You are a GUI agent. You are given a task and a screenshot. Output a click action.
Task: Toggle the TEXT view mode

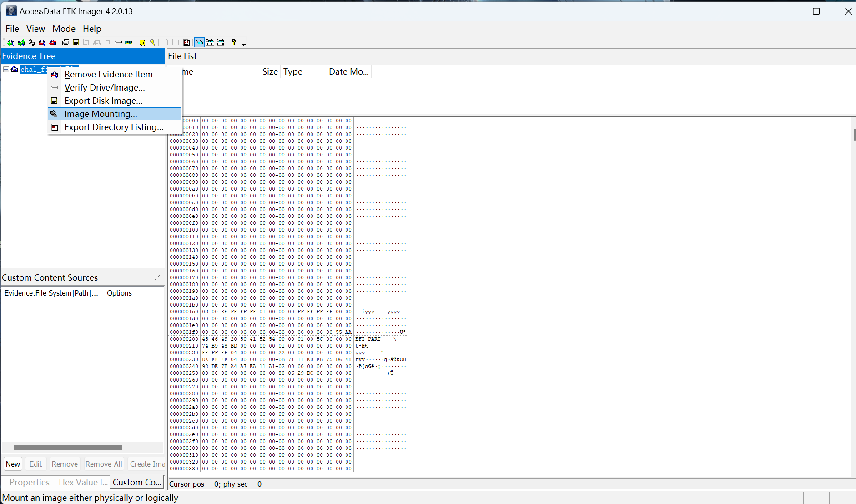point(210,42)
